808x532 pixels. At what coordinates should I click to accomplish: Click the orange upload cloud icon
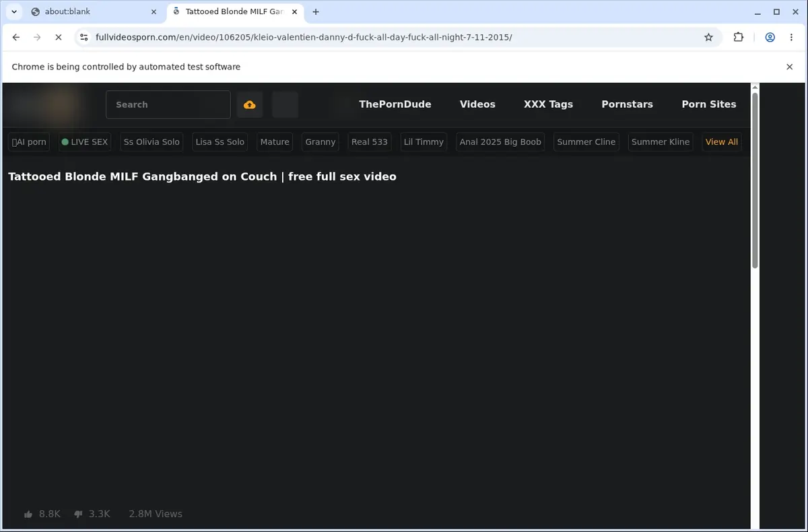250,104
